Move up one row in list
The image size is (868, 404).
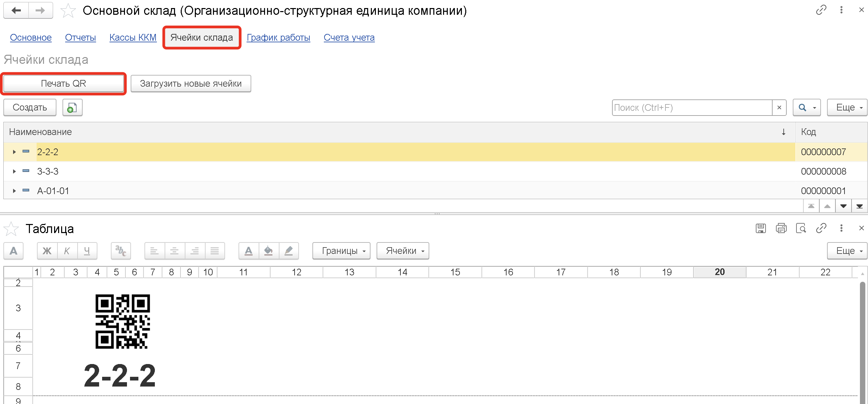[827, 206]
